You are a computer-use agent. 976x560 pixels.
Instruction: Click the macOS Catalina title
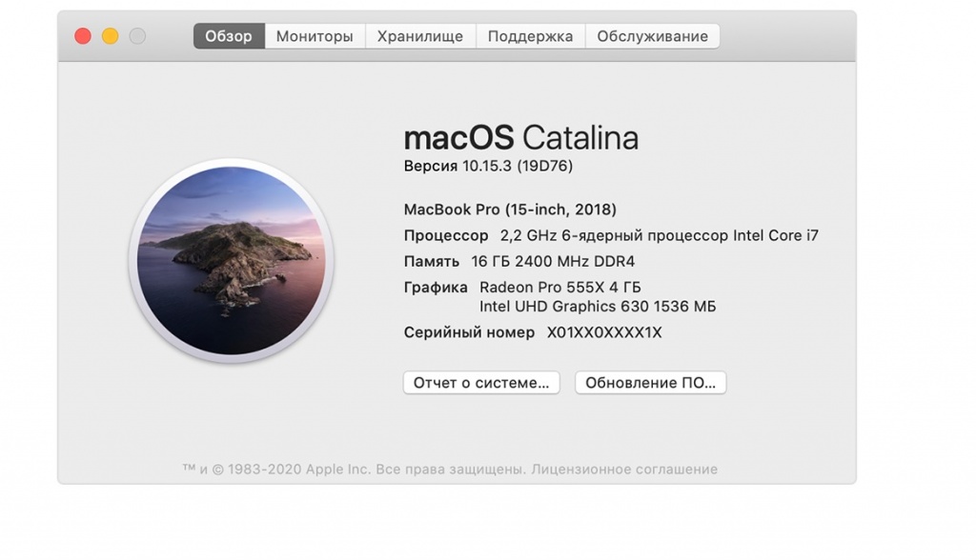click(x=521, y=137)
